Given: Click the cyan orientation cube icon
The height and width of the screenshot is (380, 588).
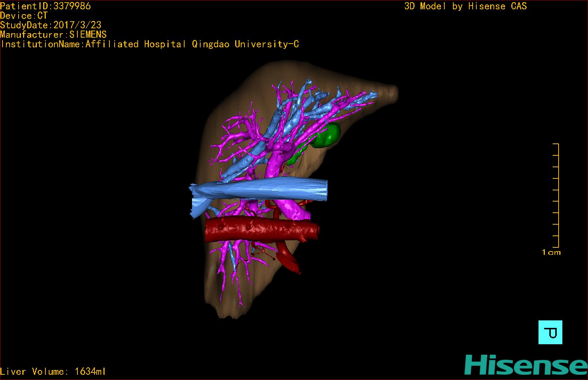Looking at the screenshot, I should click(x=550, y=332).
